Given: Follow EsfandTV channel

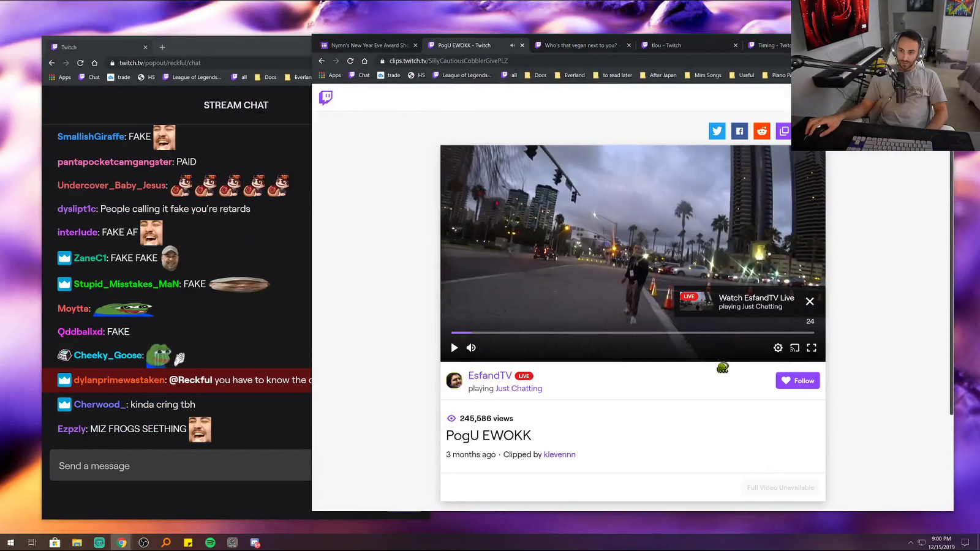Looking at the screenshot, I should point(797,381).
